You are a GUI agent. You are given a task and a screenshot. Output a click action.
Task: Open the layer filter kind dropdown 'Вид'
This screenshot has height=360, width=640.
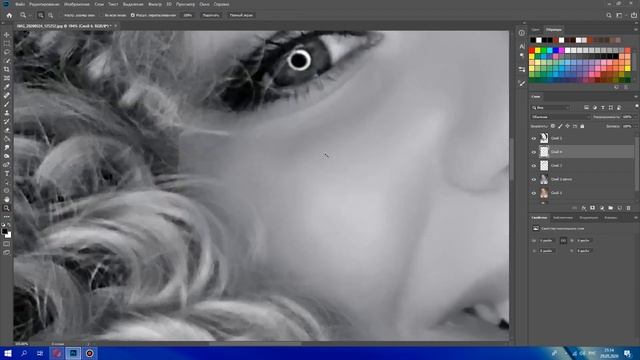coord(551,107)
